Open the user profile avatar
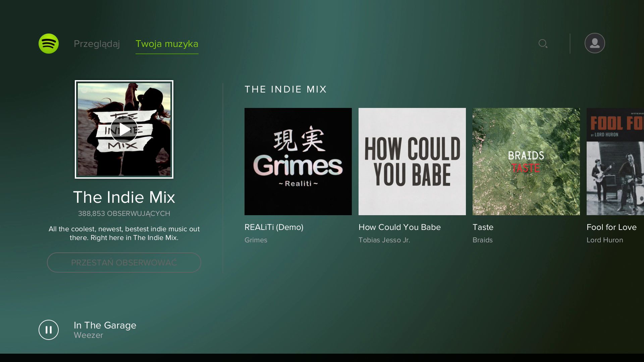The height and width of the screenshot is (362, 644). click(x=594, y=43)
